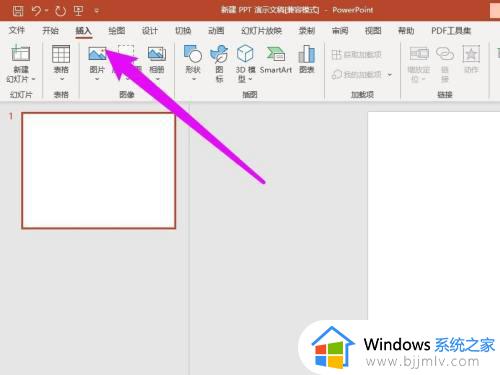Click the 缩放定位 zoom icon

419,53
